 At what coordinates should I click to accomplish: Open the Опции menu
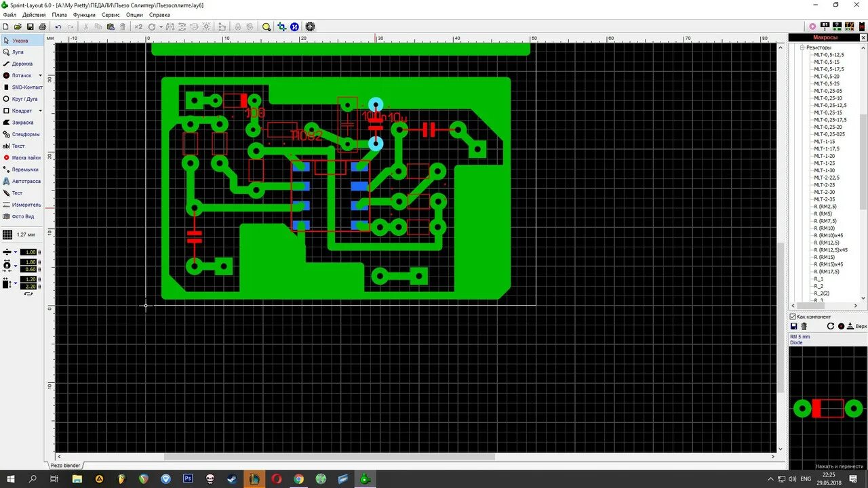pyautogui.click(x=134, y=14)
